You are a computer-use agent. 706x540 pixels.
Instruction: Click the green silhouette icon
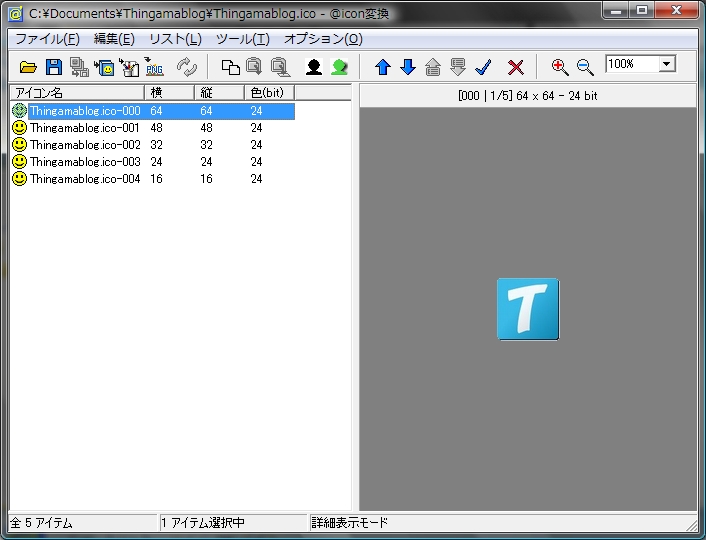click(339, 67)
